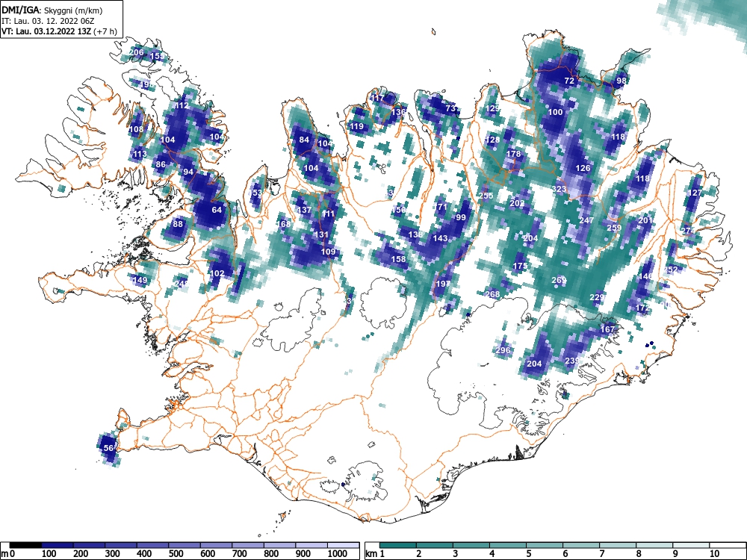Click visibility value 98 on the northeast peninsula
This screenshot has width=747, height=560.
click(x=622, y=81)
